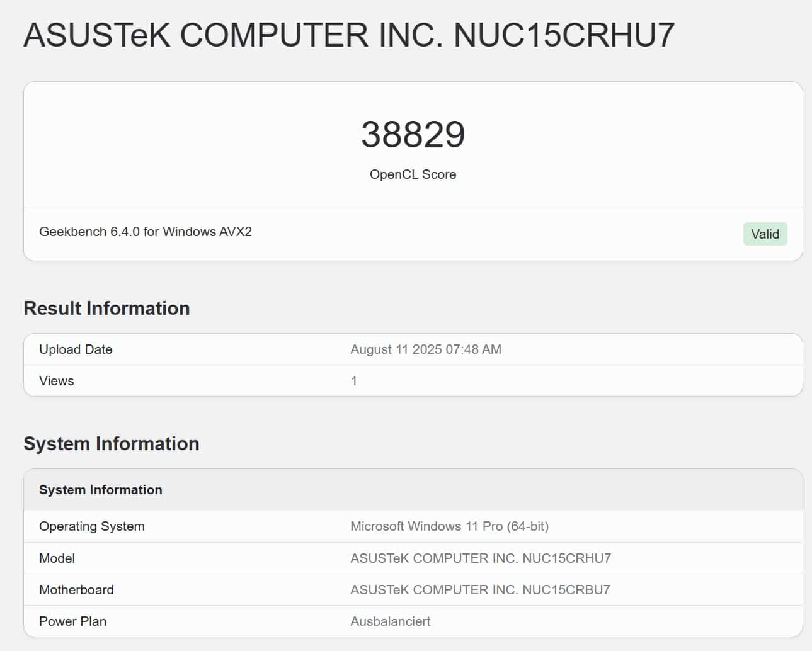Click the Power Plan row label

(x=72, y=621)
